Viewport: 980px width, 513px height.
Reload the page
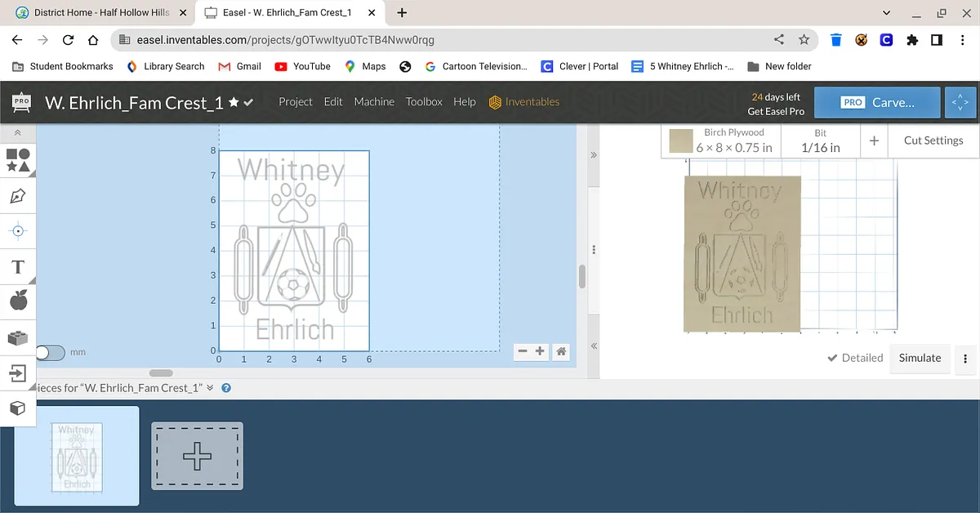(68, 40)
